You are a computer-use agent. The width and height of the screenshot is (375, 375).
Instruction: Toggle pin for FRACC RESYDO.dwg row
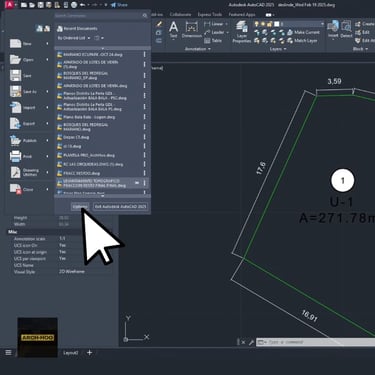[145, 173]
